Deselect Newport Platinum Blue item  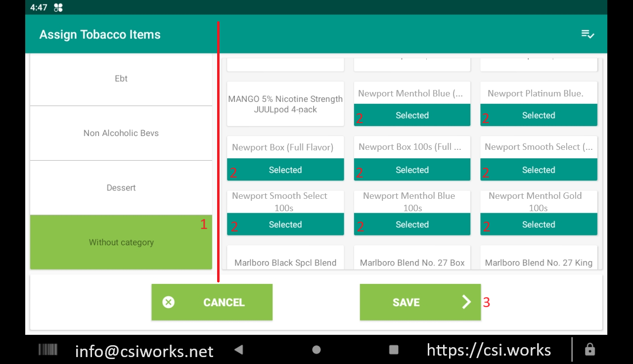pos(539,104)
